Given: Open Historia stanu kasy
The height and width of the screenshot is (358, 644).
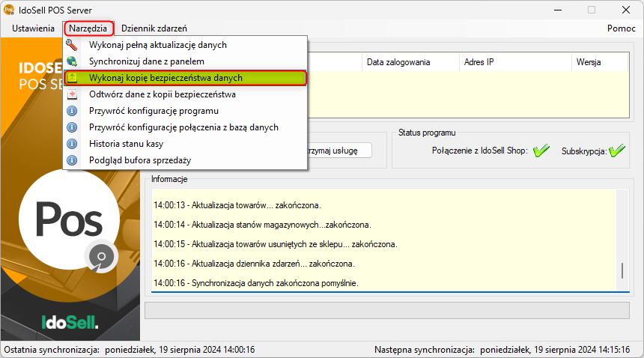Looking at the screenshot, I should tap(185, 144).
